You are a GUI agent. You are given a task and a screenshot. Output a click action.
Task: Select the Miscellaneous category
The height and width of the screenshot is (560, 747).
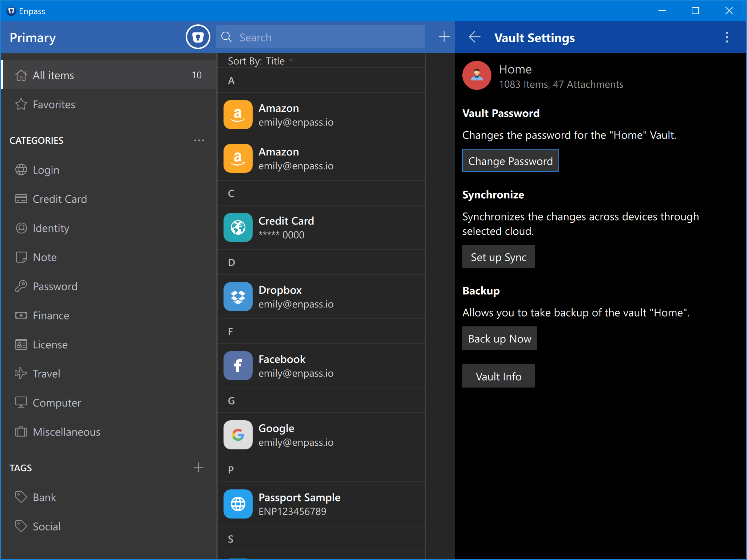coord(108,432)
